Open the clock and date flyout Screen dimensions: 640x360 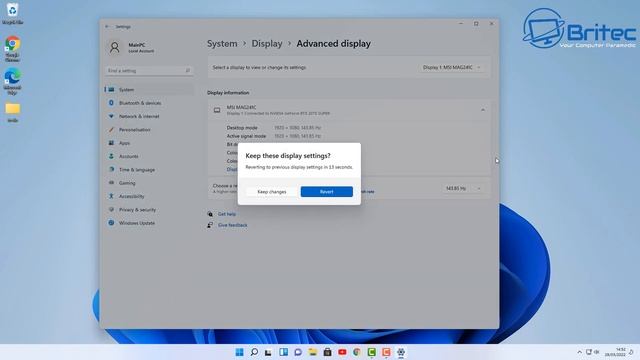pos(615,352)
